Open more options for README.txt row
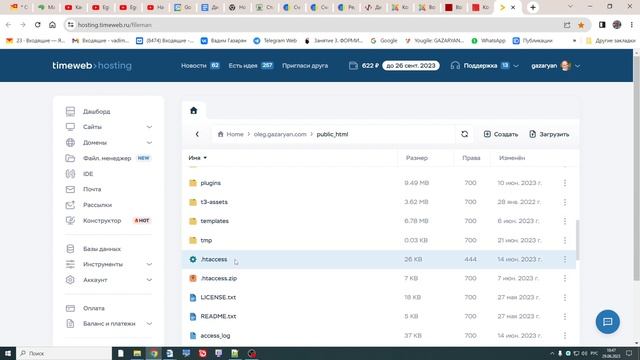This screenshot has height=360, width=640. pyautogui.click(x=565, y=316)
